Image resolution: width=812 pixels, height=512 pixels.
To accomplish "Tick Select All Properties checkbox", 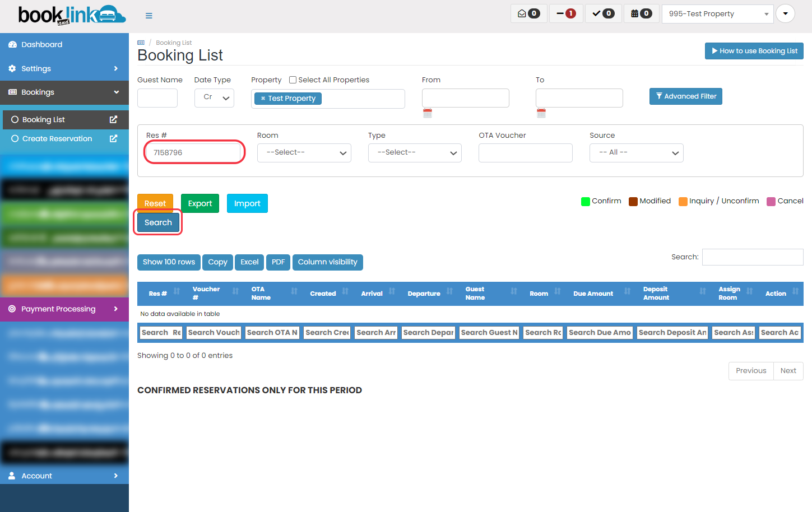I will click(x=293, y=80).
